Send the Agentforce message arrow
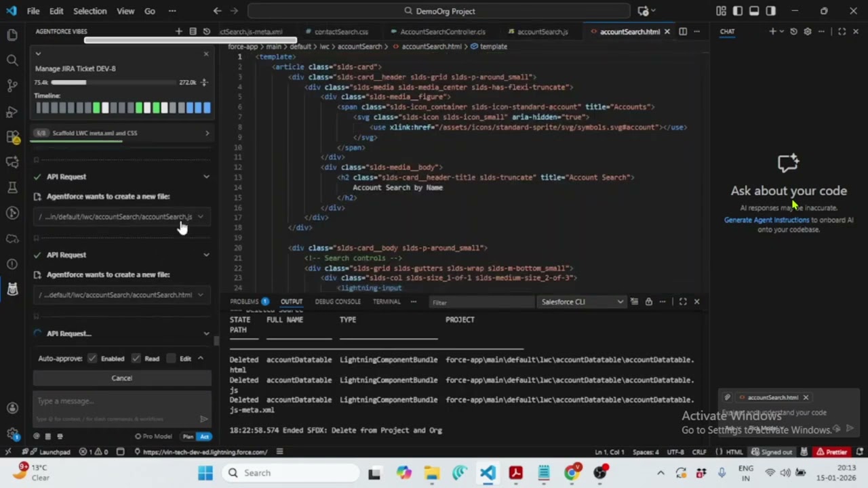 click(x=203, y=419)
